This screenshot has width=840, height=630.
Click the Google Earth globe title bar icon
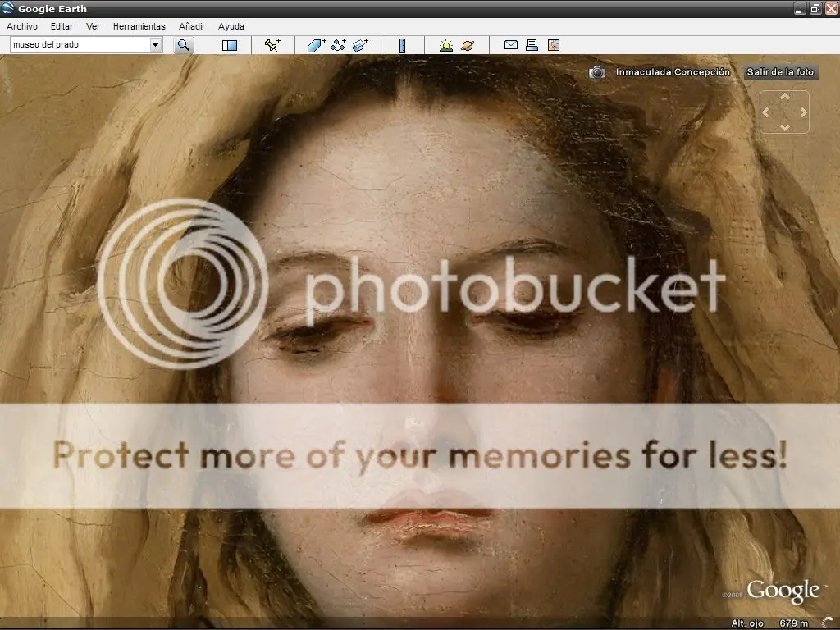(7, 8)
